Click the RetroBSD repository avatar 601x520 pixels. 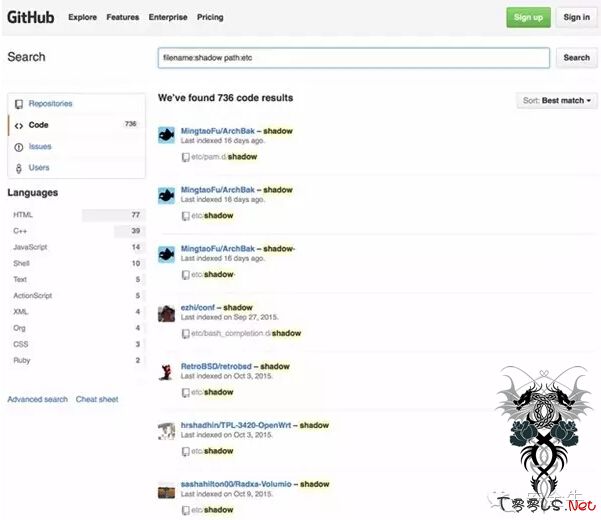(167, 371)
